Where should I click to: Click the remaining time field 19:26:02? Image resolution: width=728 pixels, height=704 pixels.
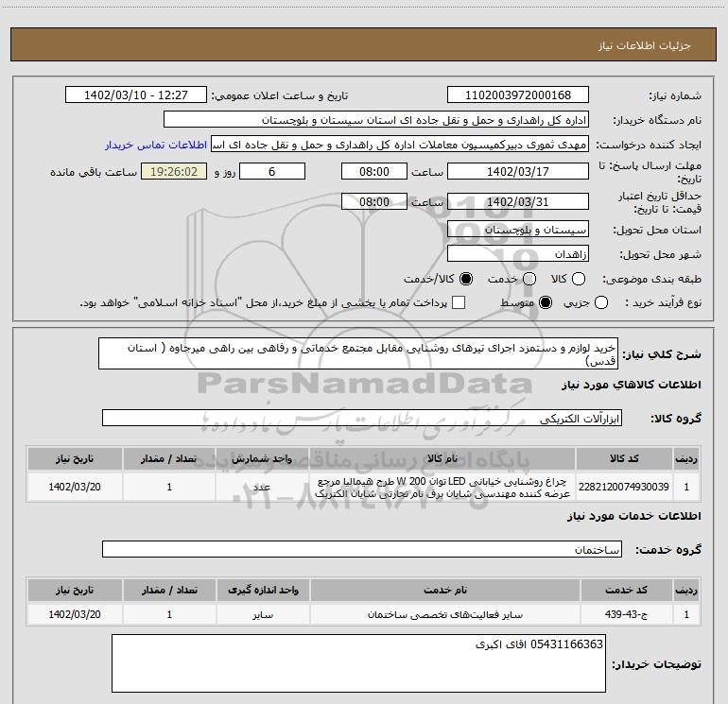coord(174,172)
